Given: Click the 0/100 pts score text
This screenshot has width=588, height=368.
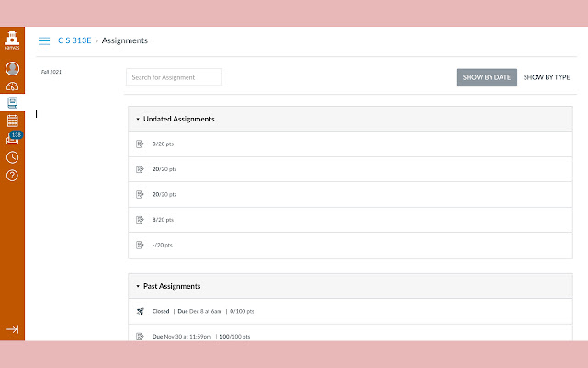Looking at the screenshot, I should point(242,311).
